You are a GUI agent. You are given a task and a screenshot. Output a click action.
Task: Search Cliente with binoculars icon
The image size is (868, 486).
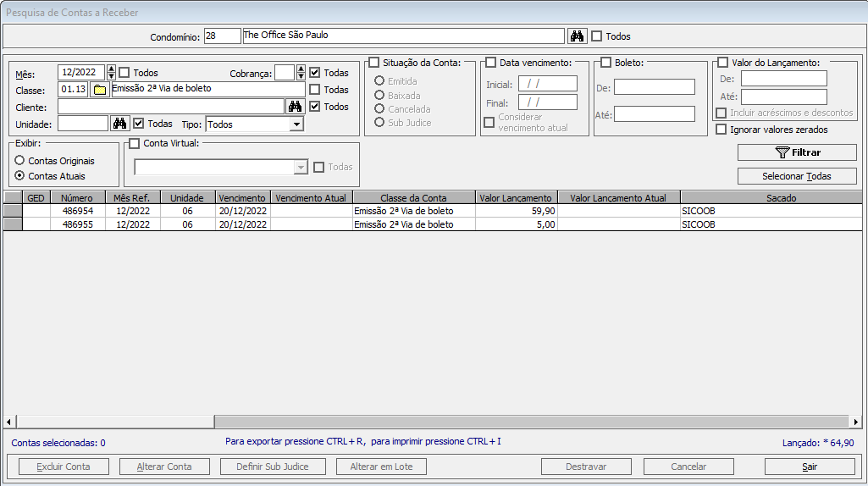(295, 107)
